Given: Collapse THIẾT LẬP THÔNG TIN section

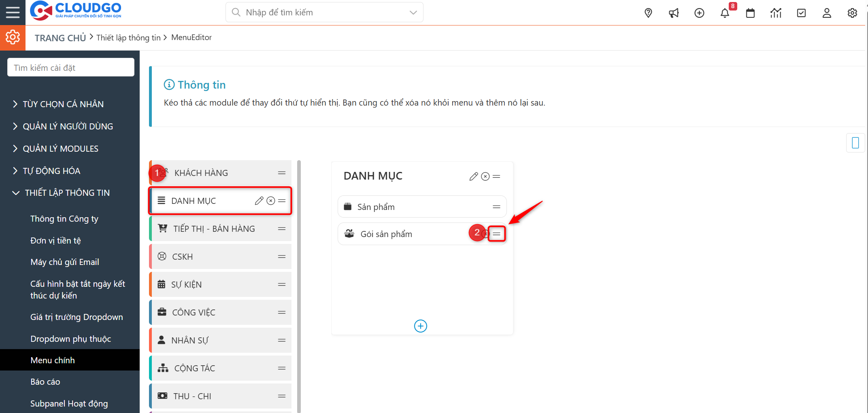Looking at the screenshot, I should pos(67,193).
